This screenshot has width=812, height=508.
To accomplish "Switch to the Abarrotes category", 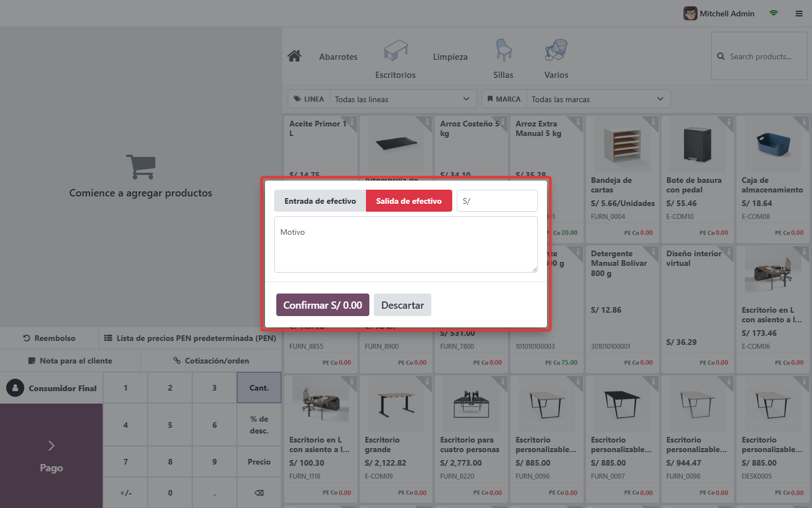I will [x=338, y=57].
